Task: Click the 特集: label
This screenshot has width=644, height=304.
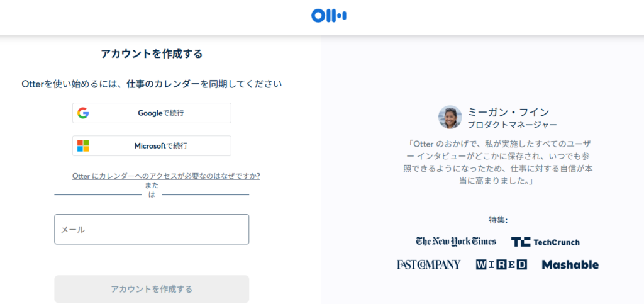Action: tap(497, 220)
